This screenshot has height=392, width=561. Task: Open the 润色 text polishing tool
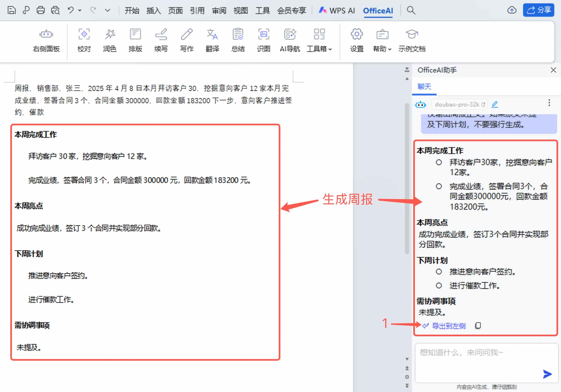[x=110, y=40]
